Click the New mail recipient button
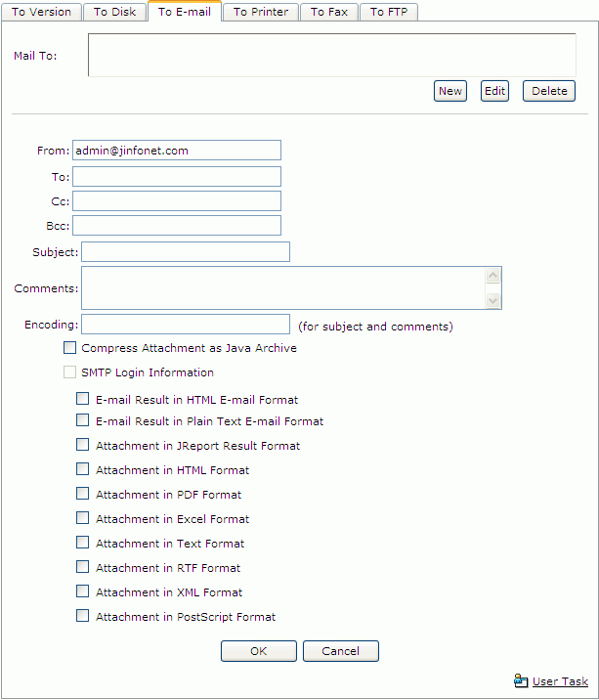Viewport: 599px width, 700px height. point(450,91)
